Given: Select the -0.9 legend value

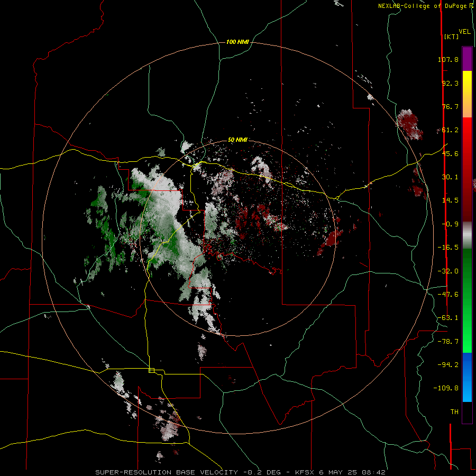Looking at the screenshot, I should point(450,224).
